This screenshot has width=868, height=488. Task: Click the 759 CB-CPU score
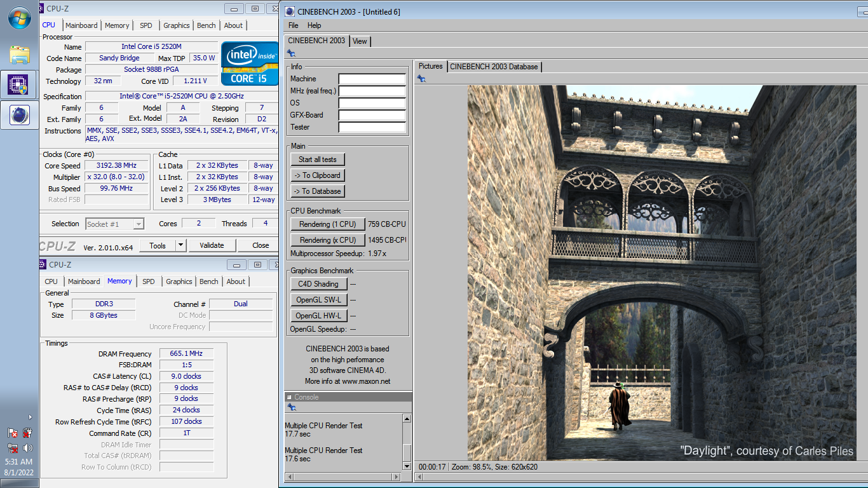pyautogui.click(x=386, y=224)
